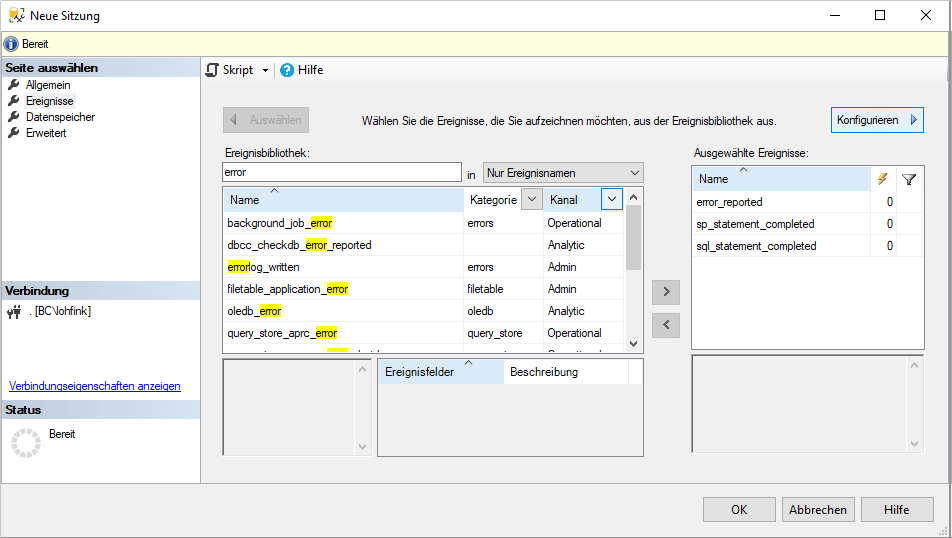Click the blue Hilfe question mark icon
Viewport: 952px width, 538px height.
[287, 70]
